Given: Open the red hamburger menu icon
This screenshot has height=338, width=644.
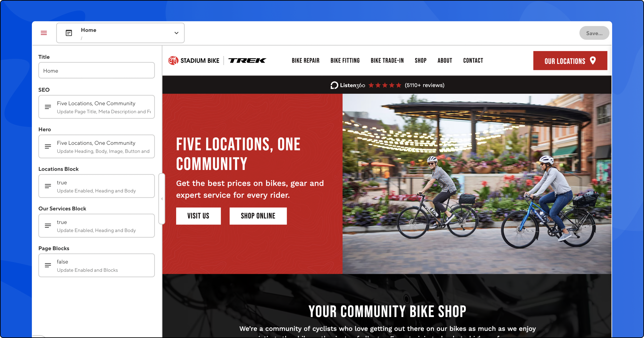Looking at the screenshot, I should [x=44, y=33].
